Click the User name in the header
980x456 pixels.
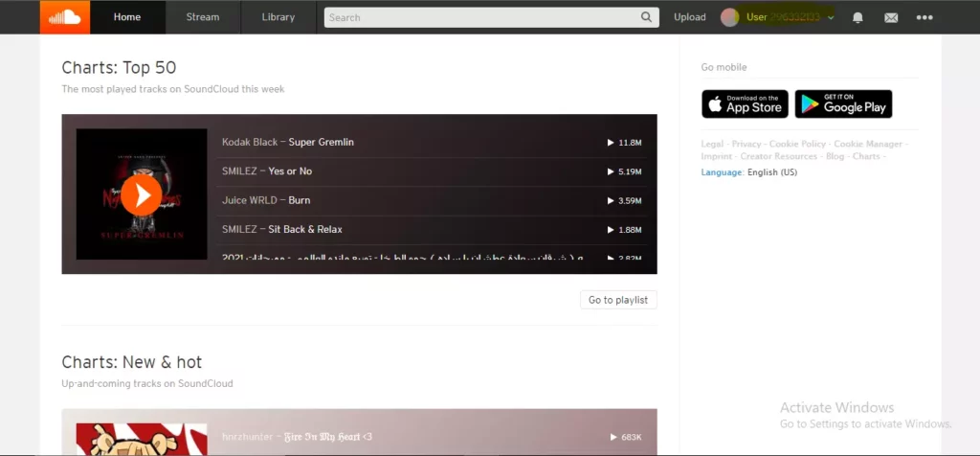pyautogui.click(x=783, y=17)
